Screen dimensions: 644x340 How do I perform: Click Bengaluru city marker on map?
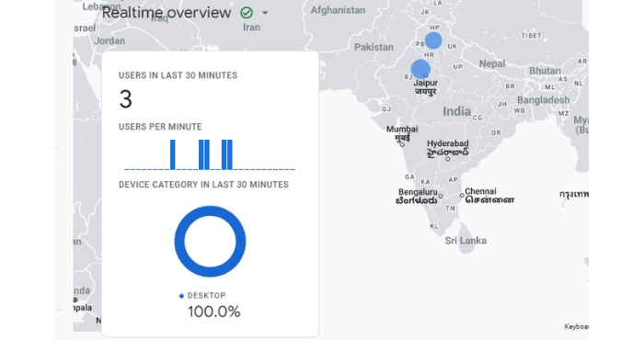point(441,196)
